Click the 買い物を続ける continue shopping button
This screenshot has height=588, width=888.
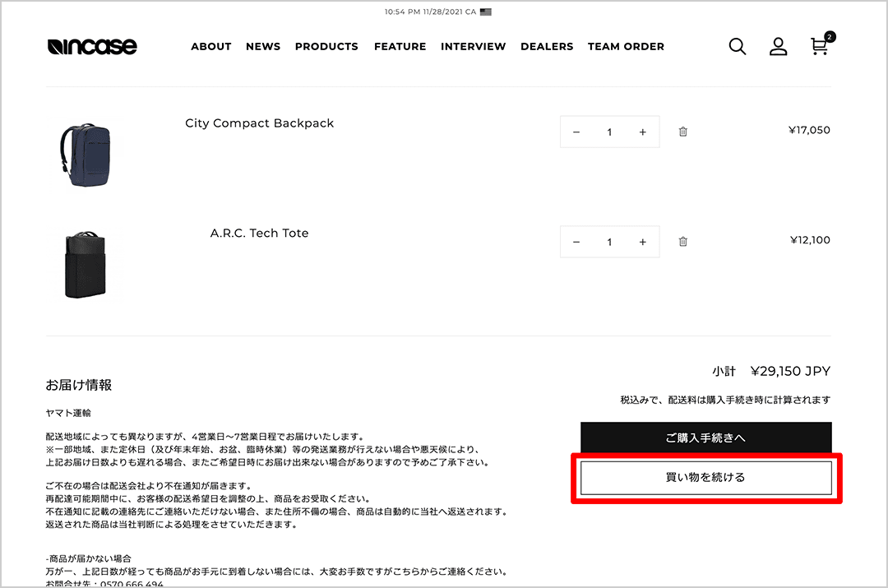tap(706, 477)
